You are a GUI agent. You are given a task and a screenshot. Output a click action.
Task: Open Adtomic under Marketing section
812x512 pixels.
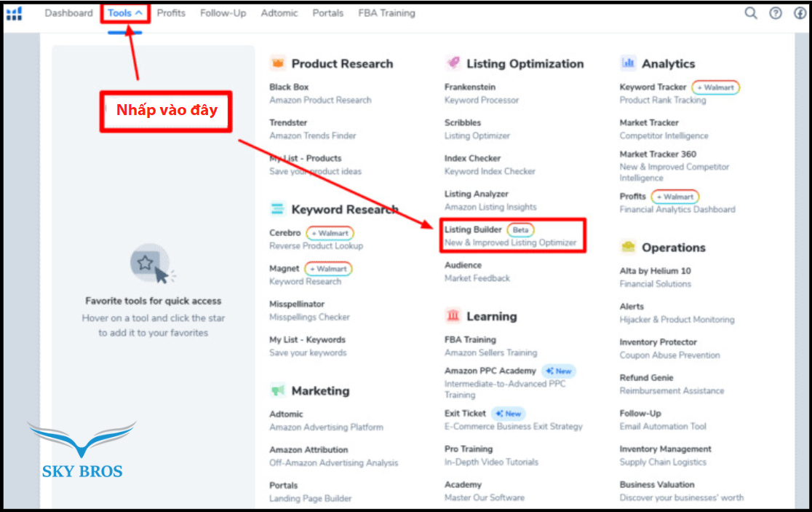(x=286, y=414)
